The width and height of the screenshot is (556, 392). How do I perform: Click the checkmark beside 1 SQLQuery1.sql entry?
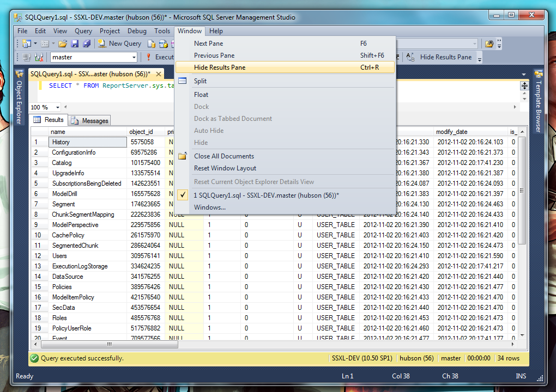click(183, 195)
